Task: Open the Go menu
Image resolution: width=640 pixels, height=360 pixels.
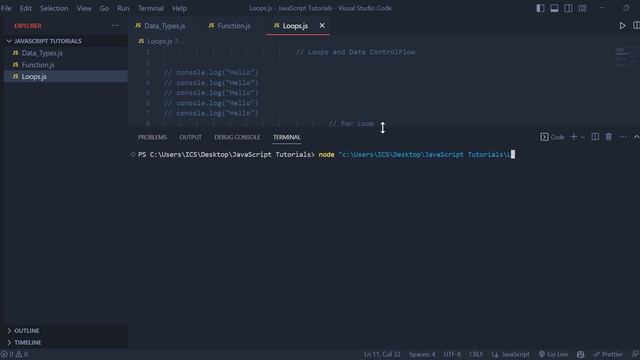Action: (x=104, y=8)
